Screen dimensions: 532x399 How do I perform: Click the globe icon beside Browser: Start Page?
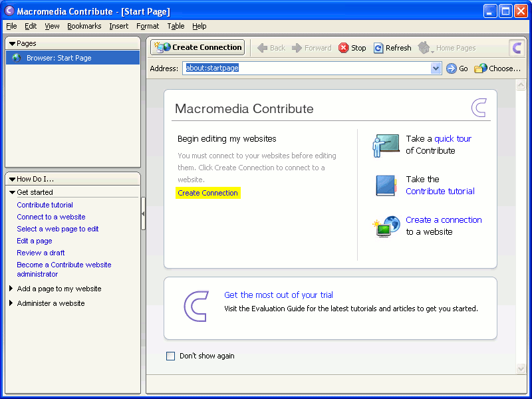tap(16, 58)
